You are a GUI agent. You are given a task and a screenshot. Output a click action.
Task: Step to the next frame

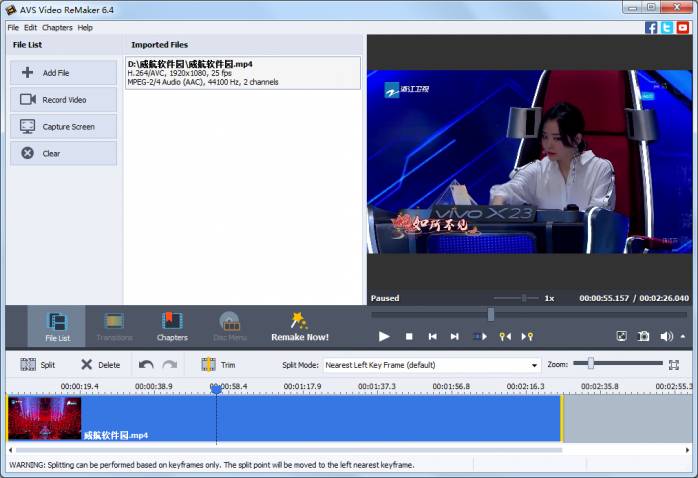(x=455, y=337)
